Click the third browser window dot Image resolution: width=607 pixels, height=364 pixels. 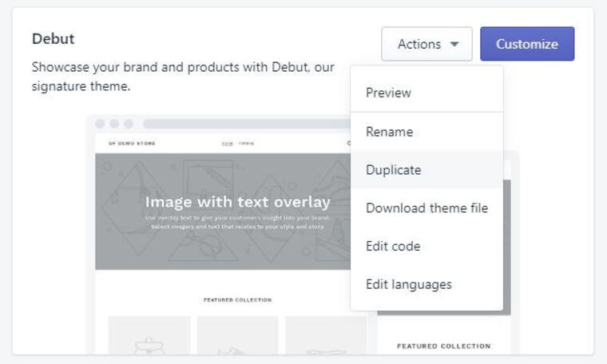point(129,124)
